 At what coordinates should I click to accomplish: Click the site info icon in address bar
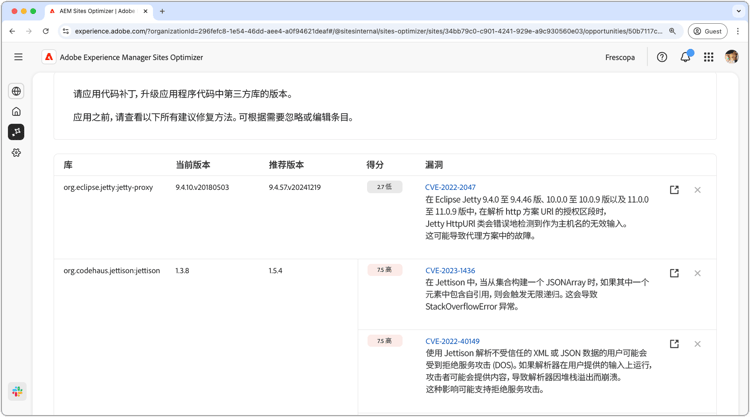pos(66,31)
